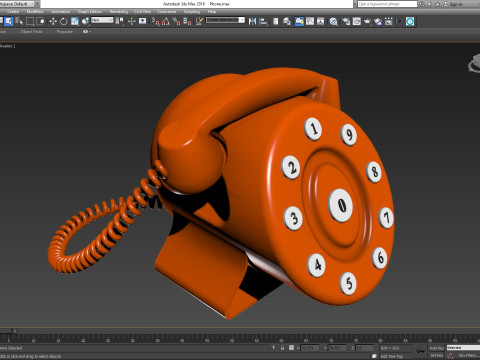Click the search phrase input field

[x=387, y=4]
